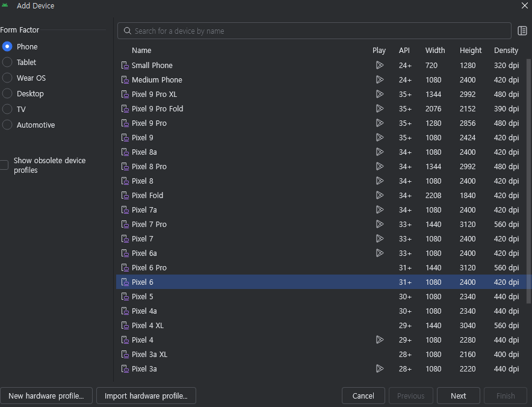Click the device icon beside Small Phone
Image resolution: width=532 pixels, height=407 pixels.
pyautogui.click(x=125, y=65)
